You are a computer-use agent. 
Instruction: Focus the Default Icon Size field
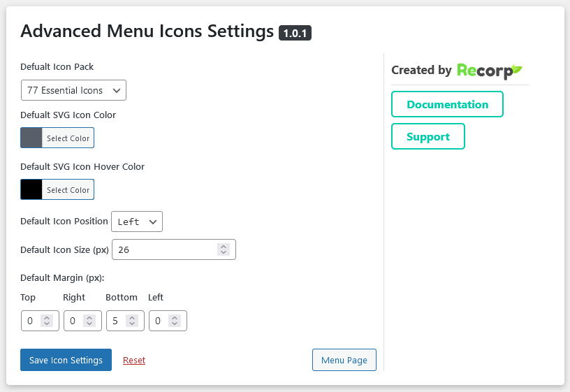[x=174, y=249]
